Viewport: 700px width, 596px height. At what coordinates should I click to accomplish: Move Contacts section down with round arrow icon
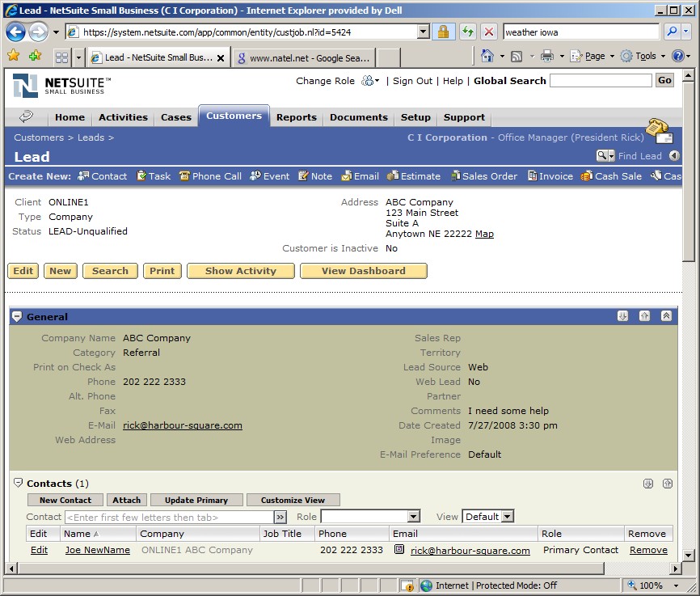coord(647,484)
